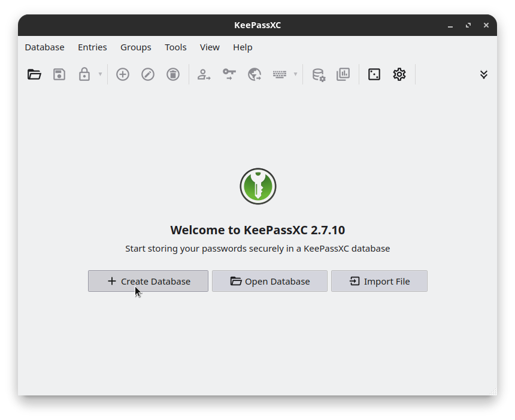Screen dimensions: 515x420
Task: Open the Tools menu
Action: [175, 47]
